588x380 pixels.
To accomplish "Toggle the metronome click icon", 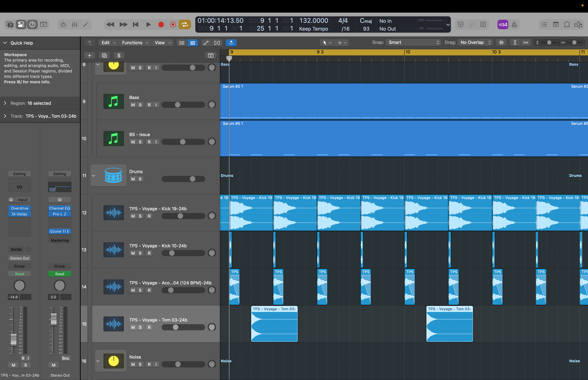I will [514, 24].
